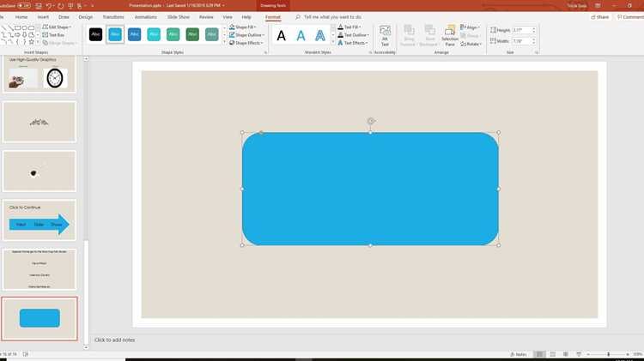Select the black Abc shape style
644x361 pixels.
click(95, 34)
